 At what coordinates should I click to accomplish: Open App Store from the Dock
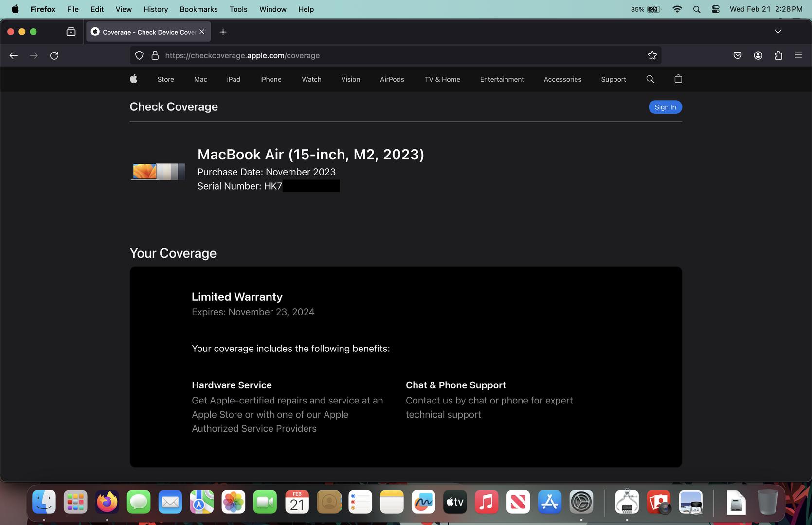pyautogui.click(x=550, y=502)
